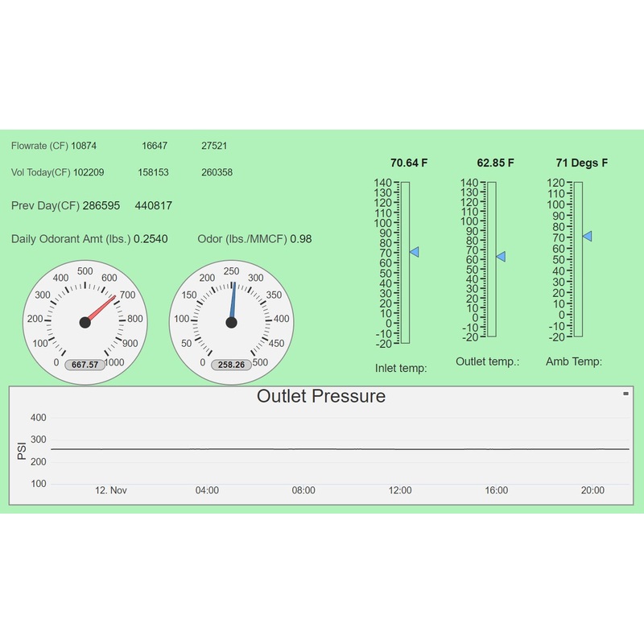Select the 258.26 gauge readout box
The image size is (644, 644).
231,365
